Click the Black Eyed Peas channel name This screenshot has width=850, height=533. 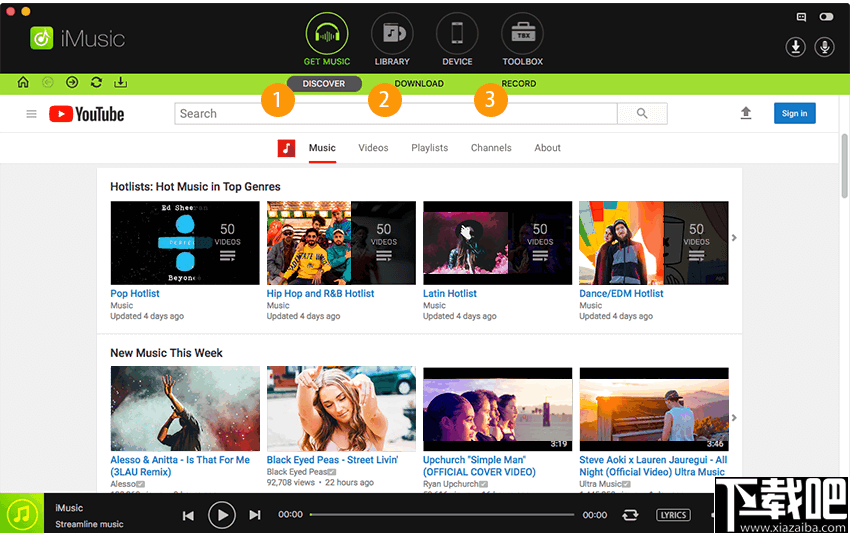pyautogui.click(x=297, y=472)
